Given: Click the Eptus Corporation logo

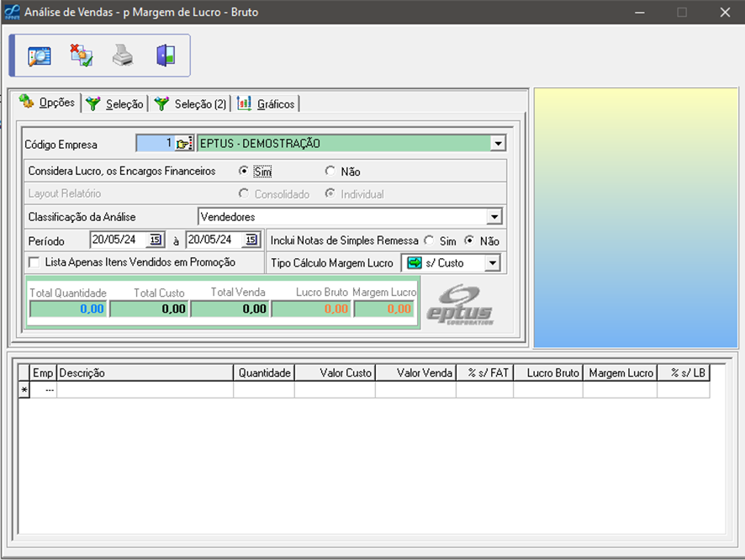Looking at the screenshot, I should pos(458,305).
